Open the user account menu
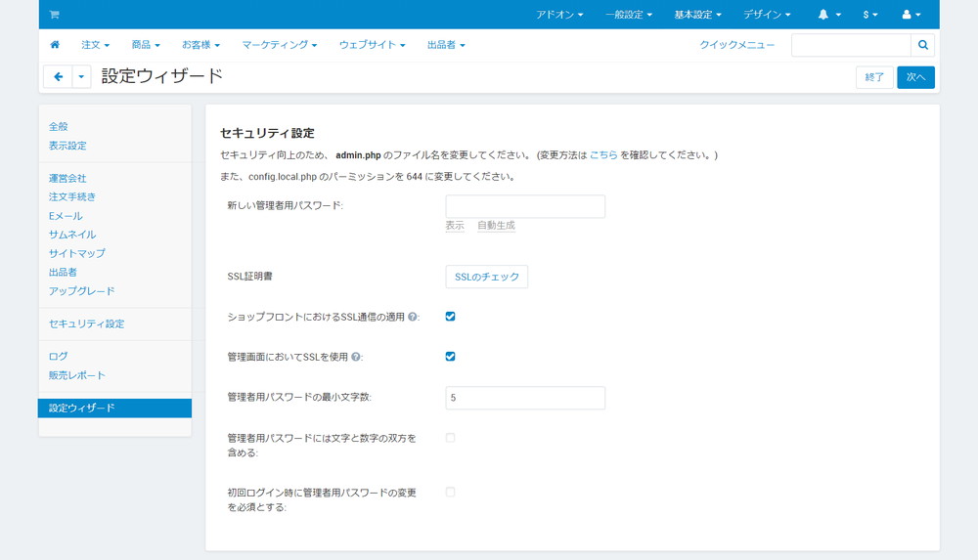 911,15
